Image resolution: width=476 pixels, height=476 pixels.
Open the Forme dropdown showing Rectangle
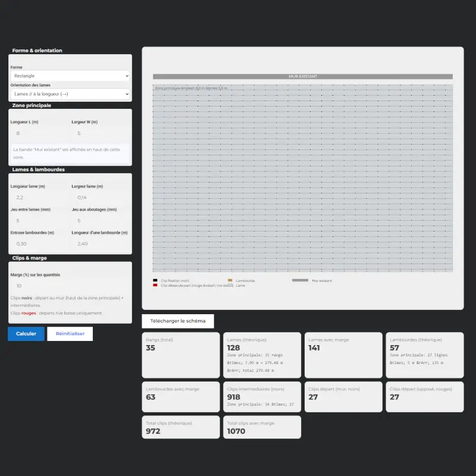coord(70,76)
